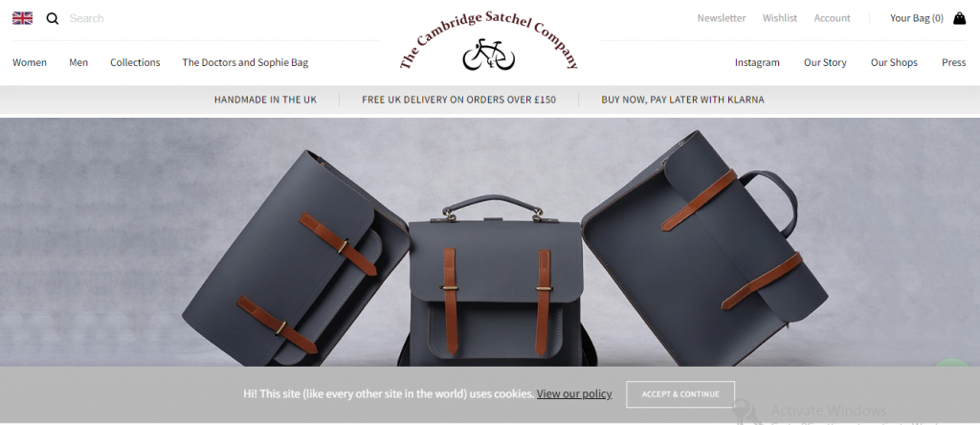Expand the Collections menu

(x=135, y=62)
